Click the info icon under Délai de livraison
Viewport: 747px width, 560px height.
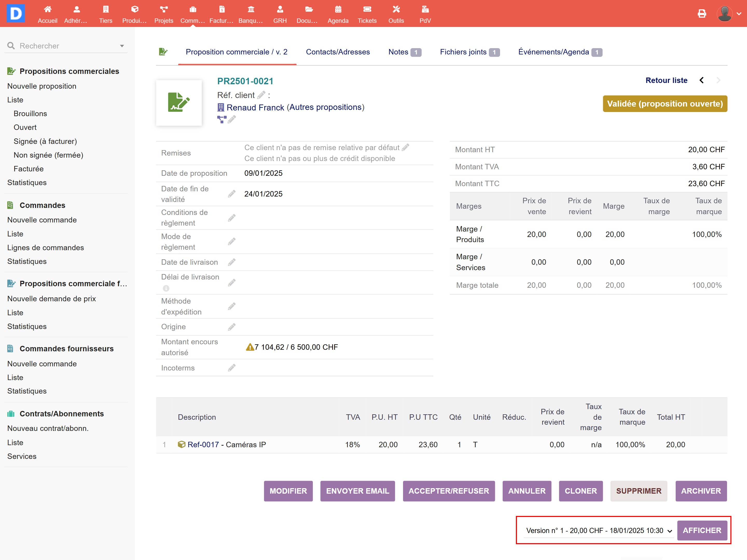[x=166, y=288]
